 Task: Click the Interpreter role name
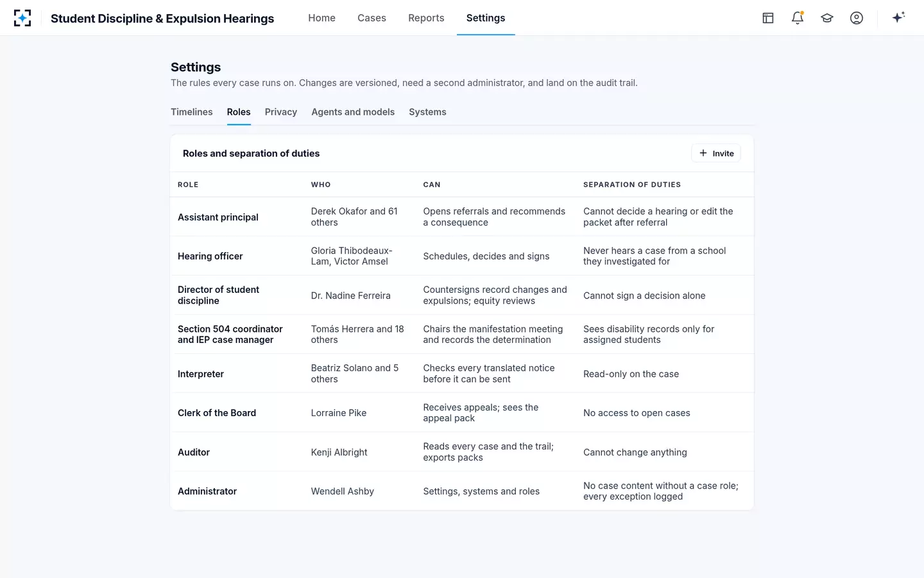click(x=201, y=374)
